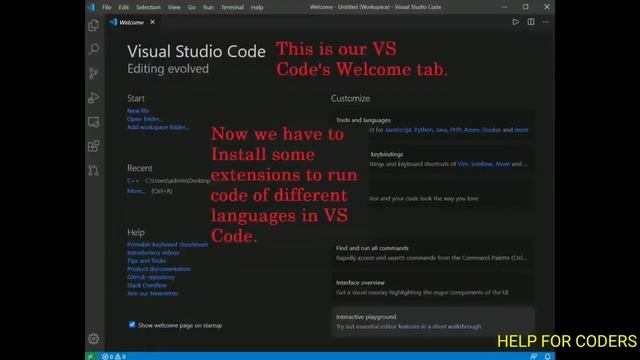This screenshot has height=360, width=640.
Task: Click the Open folder link
Action: tap(145, 119)
